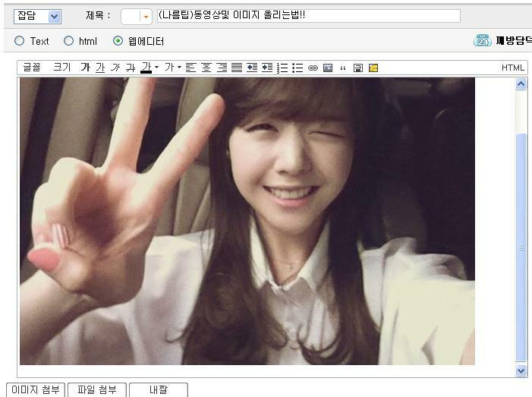Expand the font color dropdown arrow
532x397 pixels.
[x=156, y=68]
